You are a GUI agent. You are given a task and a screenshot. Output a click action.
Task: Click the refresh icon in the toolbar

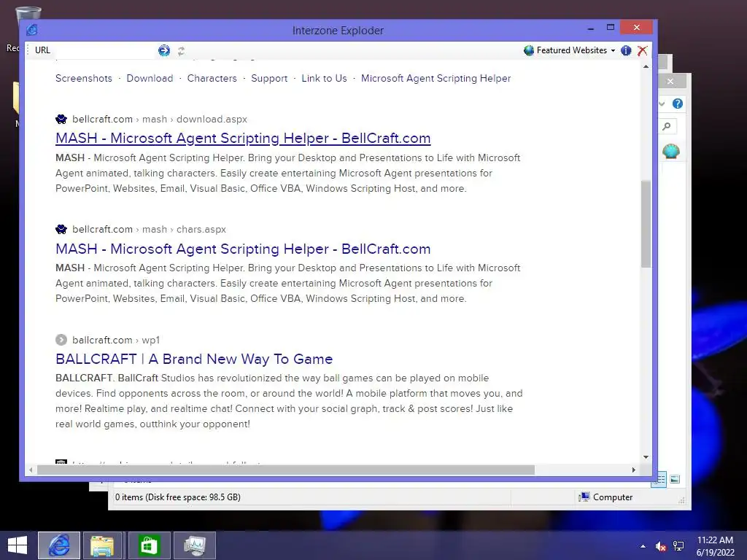click(x=181, y=51)
